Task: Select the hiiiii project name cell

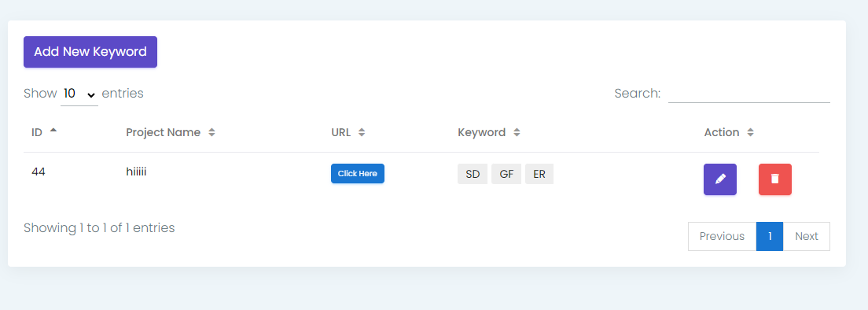Action: [x=136, y=172]
